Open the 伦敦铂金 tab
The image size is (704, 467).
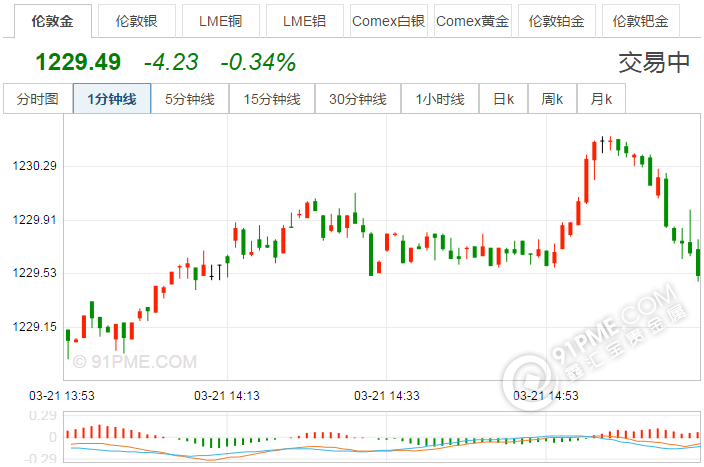tap(557, 21)
